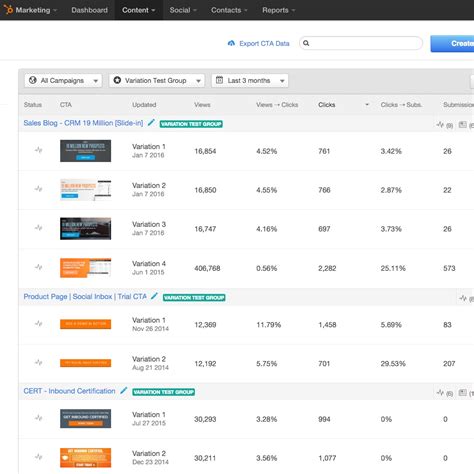The height and width of the screenshot is (474, 474).
Task: Click Variation Test Group badge on Product Page row
Action: [x=194, y=297]
